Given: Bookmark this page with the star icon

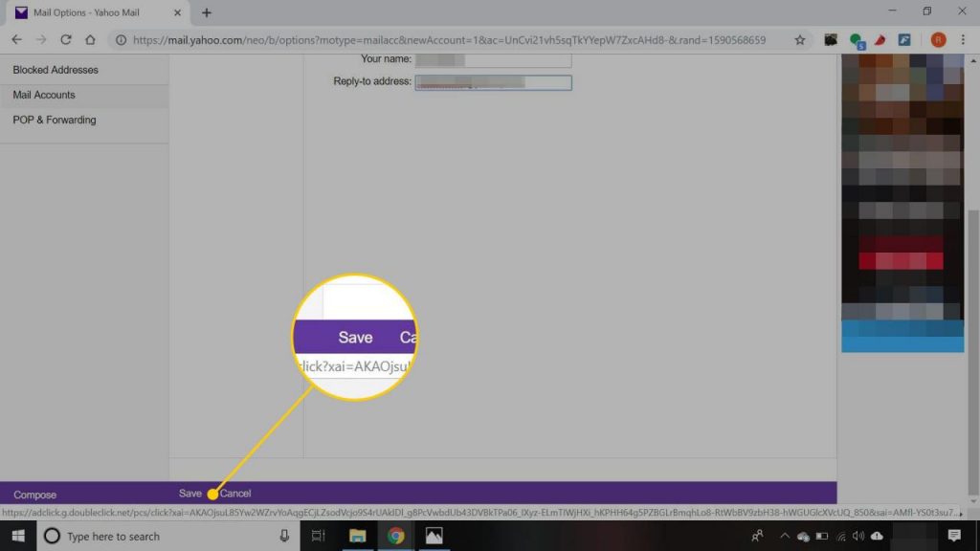Looking at the screenshot, I should click(x=799, y=40).
